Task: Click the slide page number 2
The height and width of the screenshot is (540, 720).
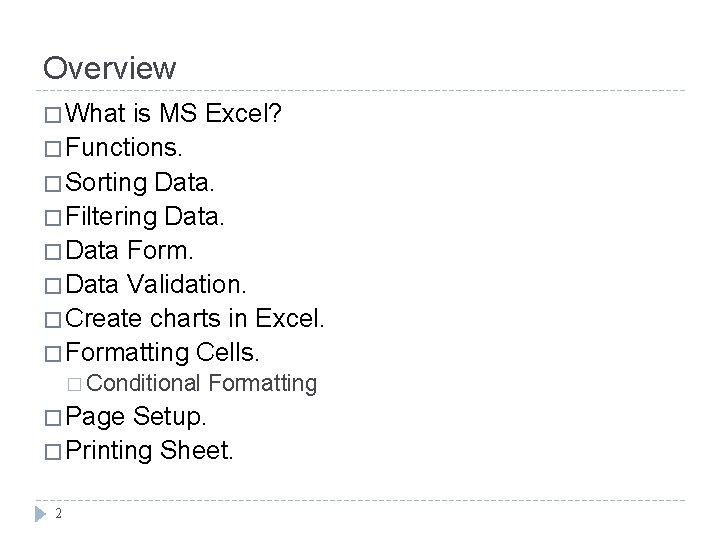Action: [58, 513]
